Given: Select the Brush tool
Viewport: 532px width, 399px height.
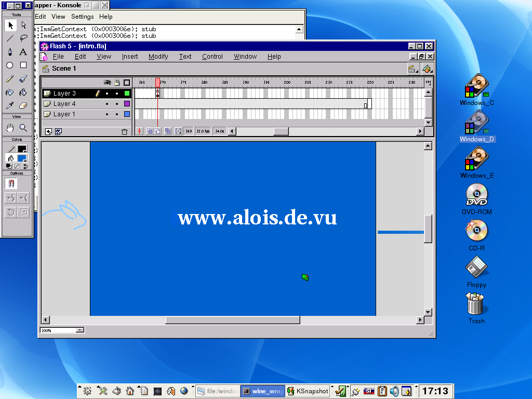Looking at the screenshot, I should [23, 79].
